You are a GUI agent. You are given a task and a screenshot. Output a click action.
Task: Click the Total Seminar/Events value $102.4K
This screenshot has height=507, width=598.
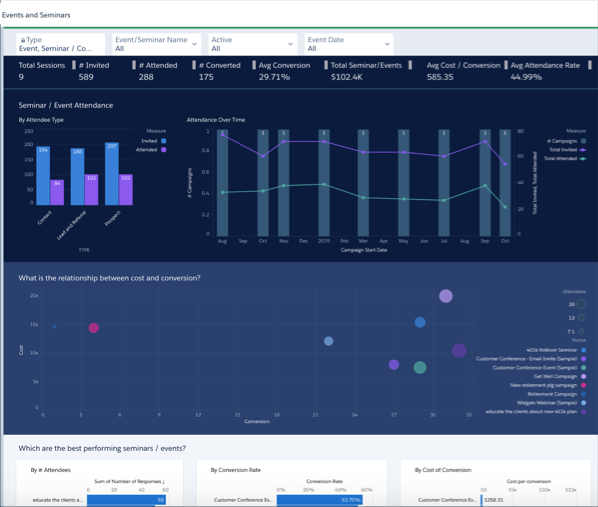pyautogui.click(x=347, y=77)
